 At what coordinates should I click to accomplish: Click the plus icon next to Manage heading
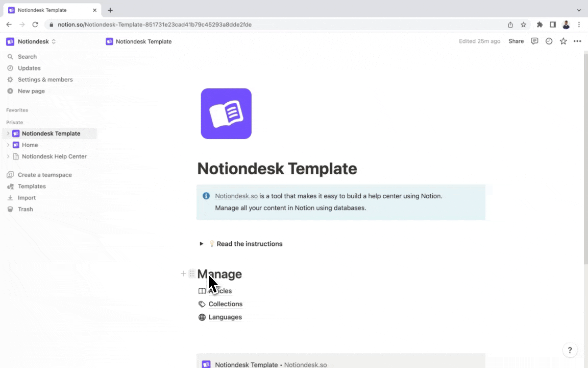tap(183, 274)
